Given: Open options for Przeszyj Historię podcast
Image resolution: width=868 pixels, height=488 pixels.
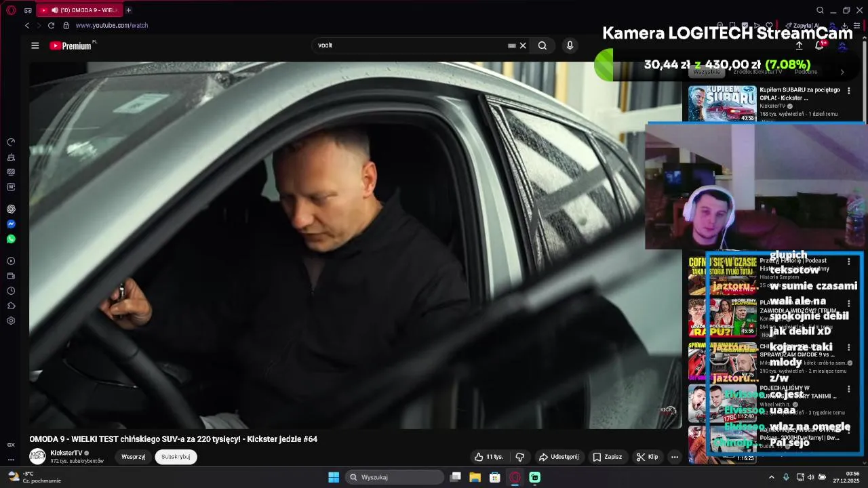Looking at the screenshot, I should click(848, 262).
